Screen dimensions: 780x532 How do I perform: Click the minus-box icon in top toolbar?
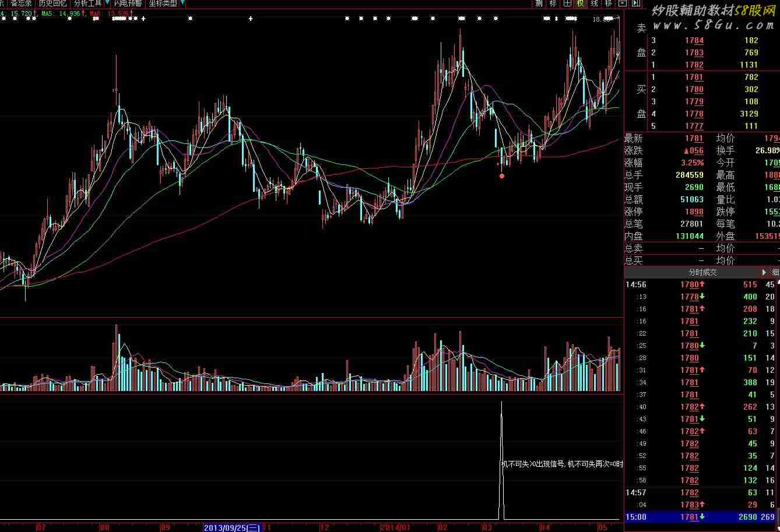point(623,3)
